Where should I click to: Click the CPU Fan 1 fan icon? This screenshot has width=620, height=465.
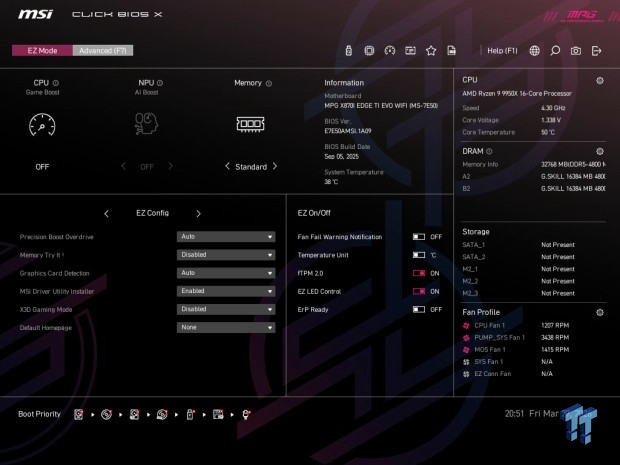[466, 325]
